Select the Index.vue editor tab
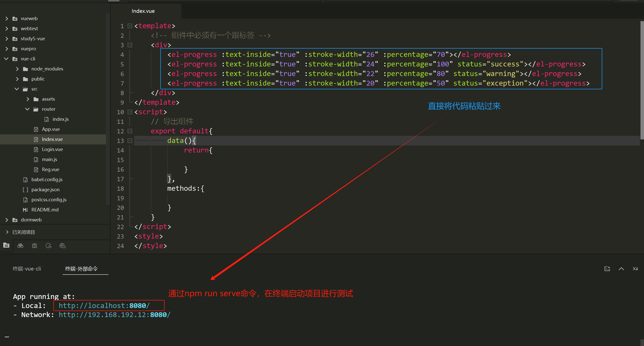The image size is (644, 346). [x=143, y=11]
